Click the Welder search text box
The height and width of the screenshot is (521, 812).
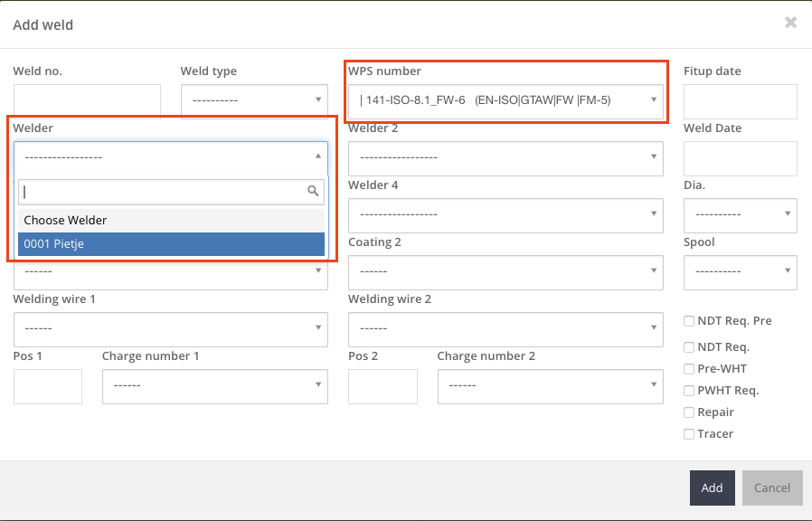[163, 192]
